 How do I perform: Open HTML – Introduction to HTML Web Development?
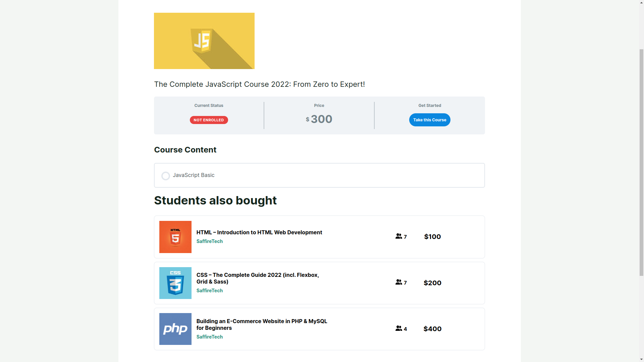(x=259, y=232)
